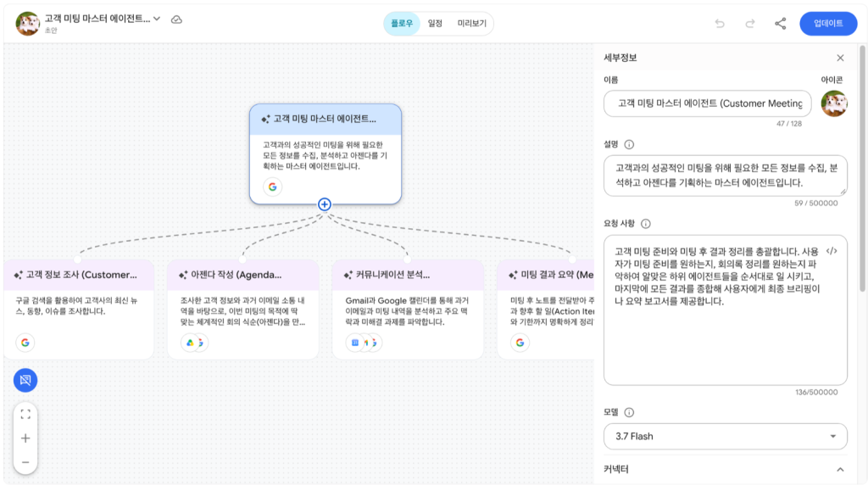Click the 요청 사항 text area
This screenshot has height=491, width=868.
coord(726,310)
